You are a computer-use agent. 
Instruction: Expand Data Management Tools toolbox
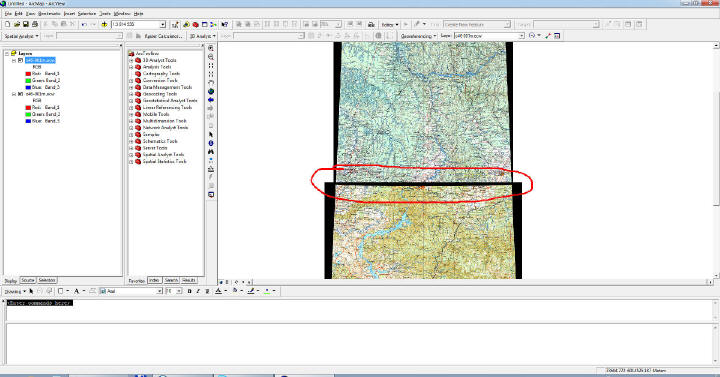[131, 87]
